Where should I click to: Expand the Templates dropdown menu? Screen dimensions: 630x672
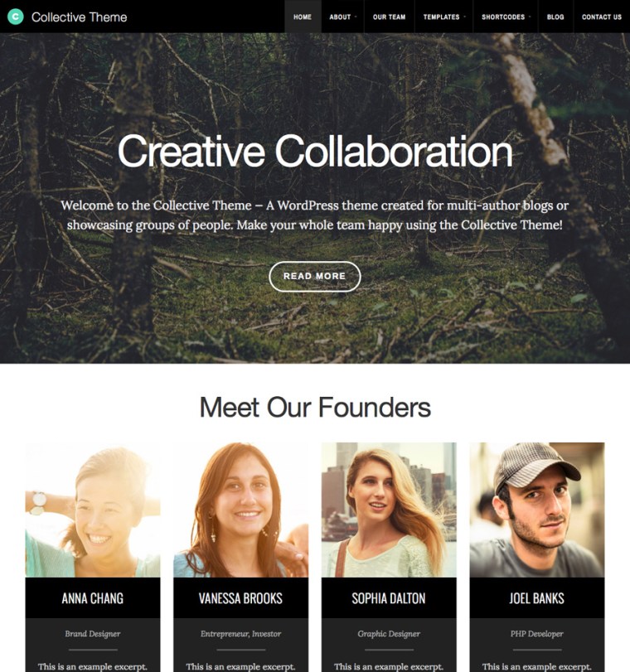pos(443,17)
